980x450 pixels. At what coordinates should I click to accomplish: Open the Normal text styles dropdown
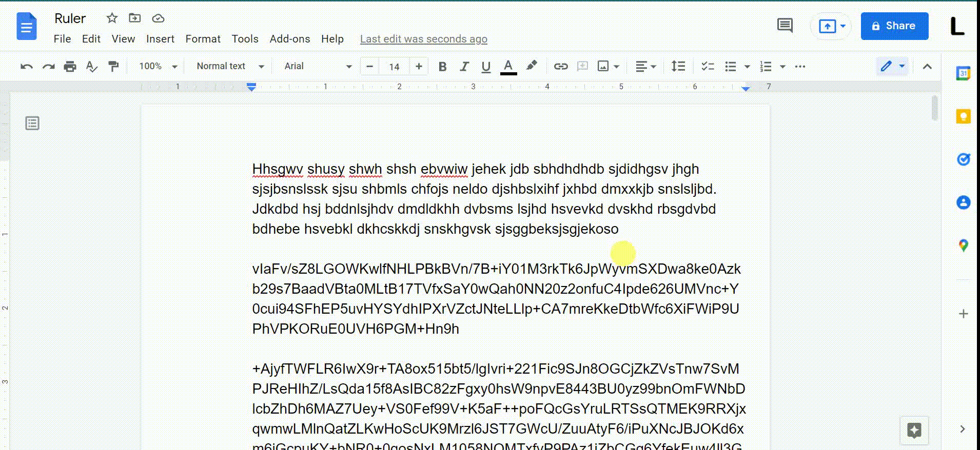(230, 67)
